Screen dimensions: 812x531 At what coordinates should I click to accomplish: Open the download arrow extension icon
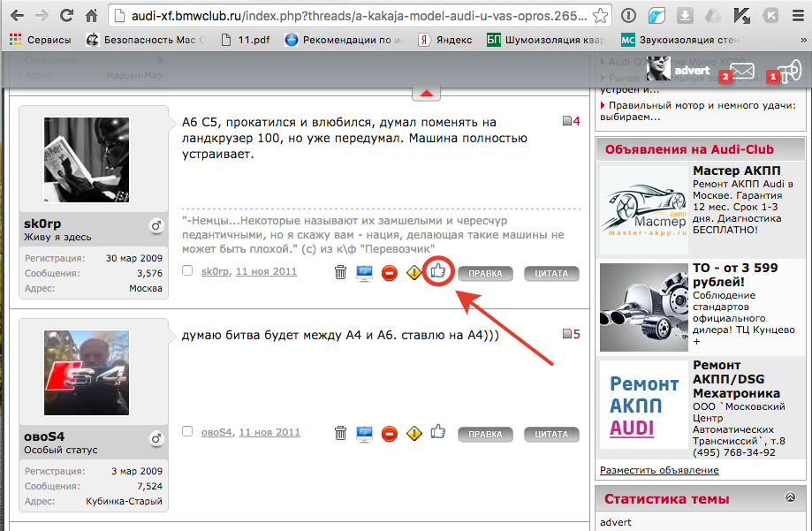coord(685,16)
